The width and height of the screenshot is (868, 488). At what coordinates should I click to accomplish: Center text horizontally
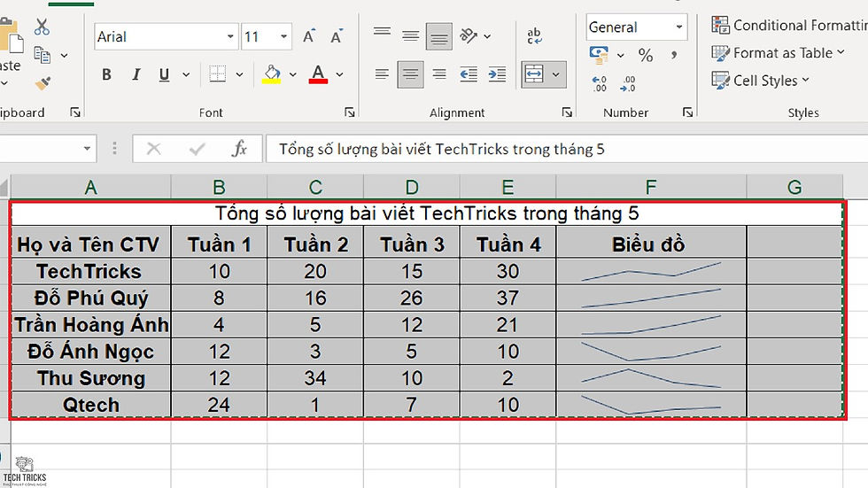click(410, 74)
